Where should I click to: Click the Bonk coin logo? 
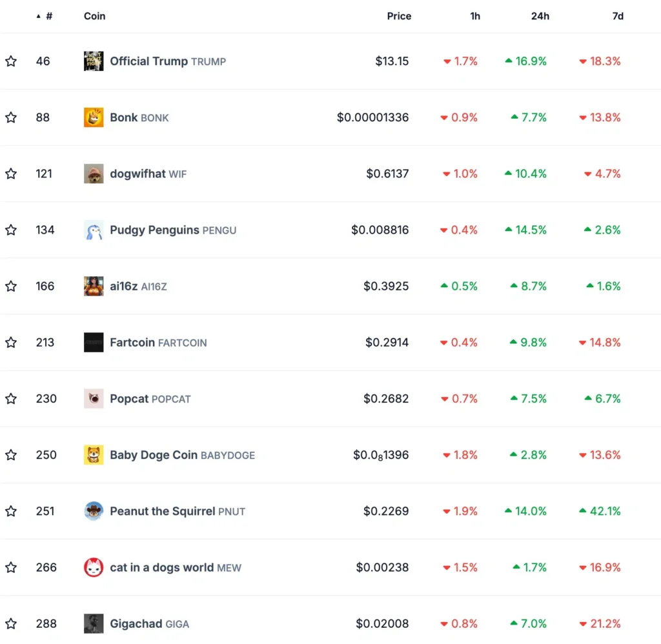94,117
